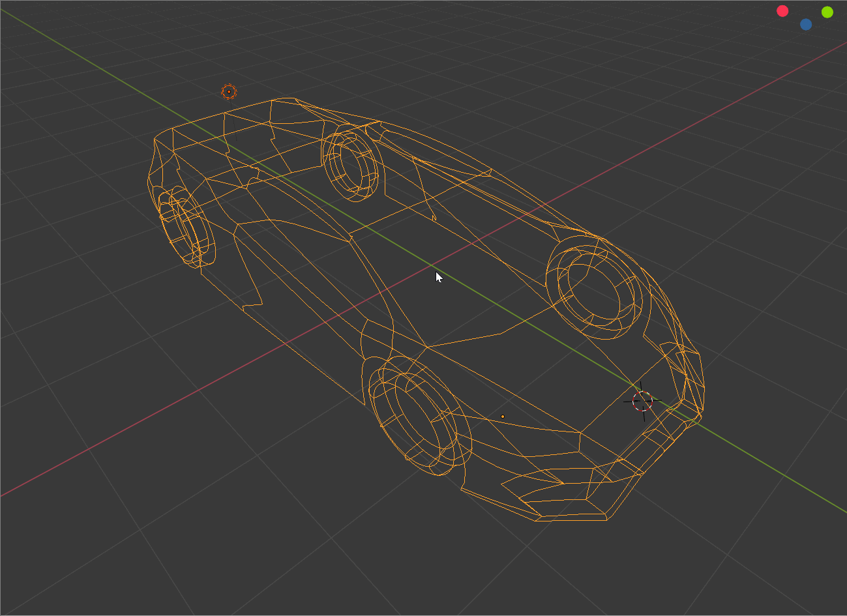Click the 3D cursor near the car's front

pyautogui.click(x=642, y=400)
